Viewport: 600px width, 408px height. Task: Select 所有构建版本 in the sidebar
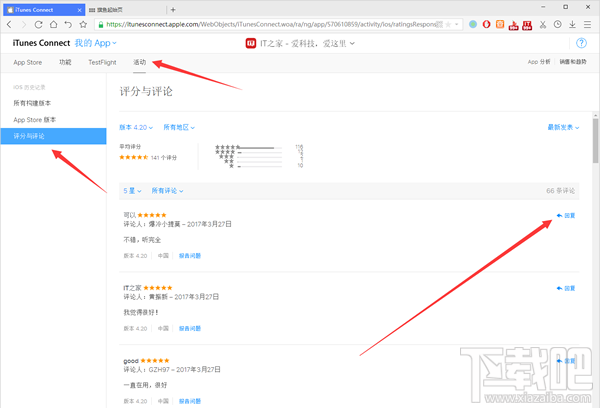(32, 103)
